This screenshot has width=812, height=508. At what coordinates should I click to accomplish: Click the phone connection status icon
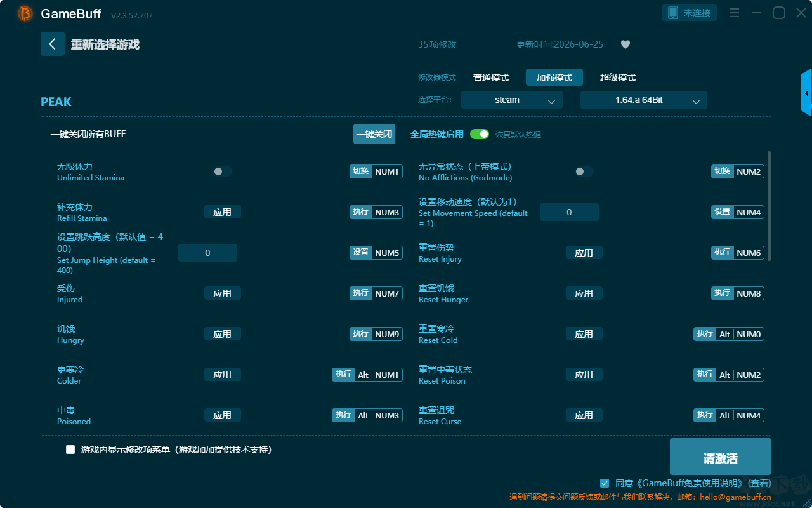(673, 13)
